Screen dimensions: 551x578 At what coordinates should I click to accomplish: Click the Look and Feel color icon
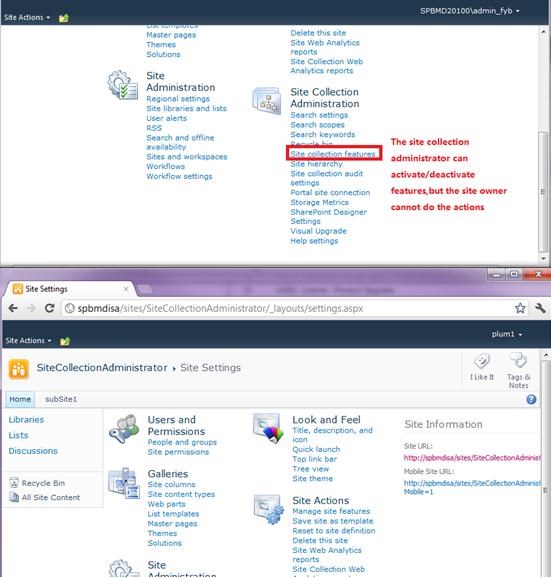268,428
